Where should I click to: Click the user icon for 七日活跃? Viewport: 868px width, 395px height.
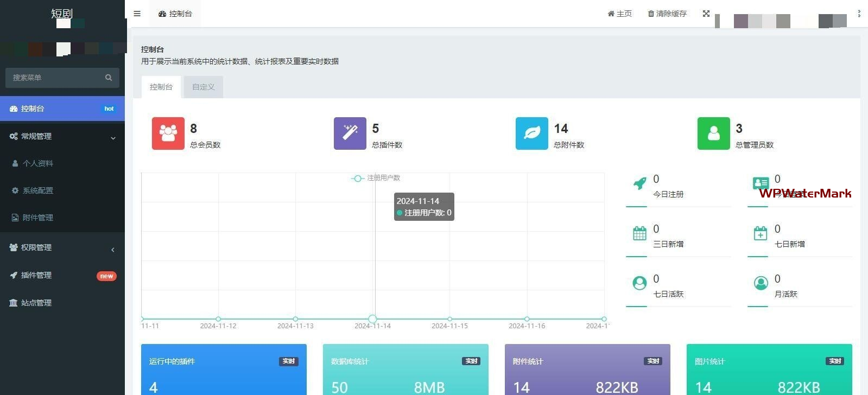(639, 283)
